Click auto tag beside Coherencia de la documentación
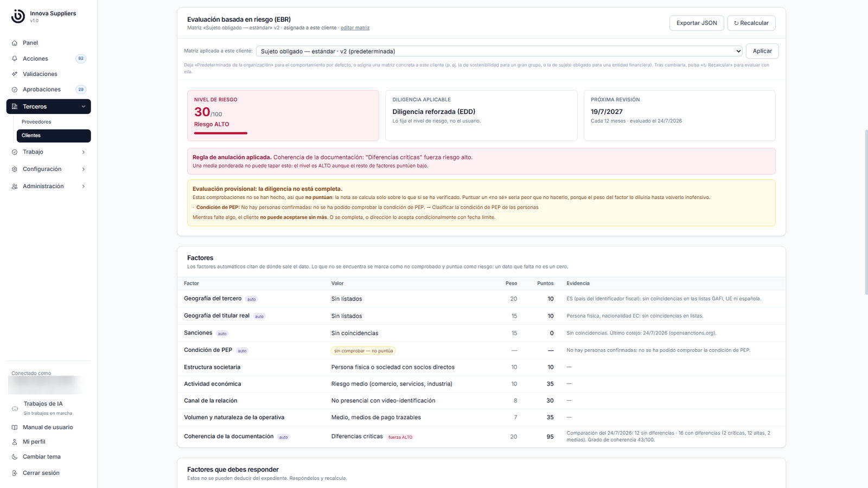This screenshot has width=868, height=488. [283, 437]
